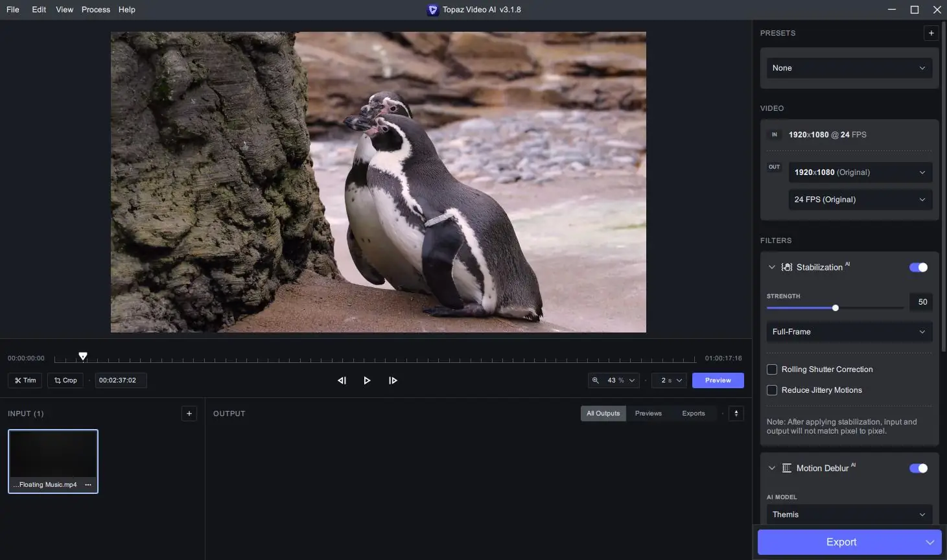Open the 2 s preview duration dropdown
947x560 pixels.
pos(670,380)
